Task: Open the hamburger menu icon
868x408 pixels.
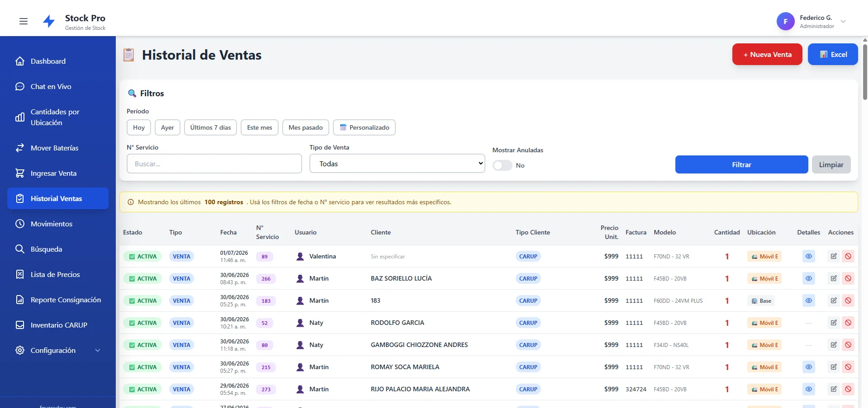Action: point(24,21)
